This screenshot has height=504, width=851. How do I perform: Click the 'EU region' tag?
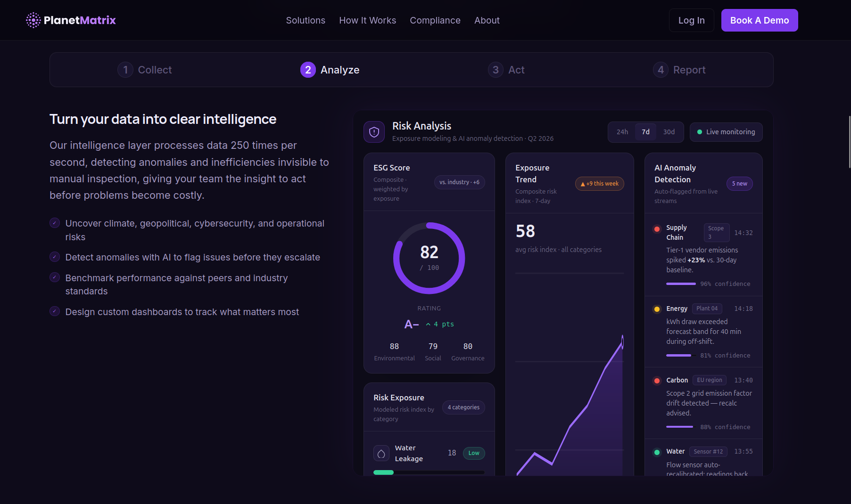710,380
